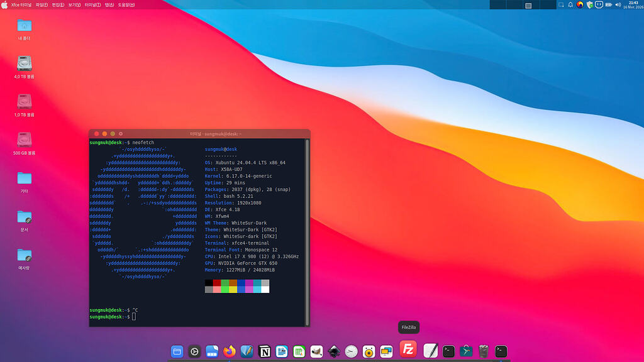This screenshot has width=644, height=362.
Task: Open the 도움말(H) menu
Action: tap(126, 4)
